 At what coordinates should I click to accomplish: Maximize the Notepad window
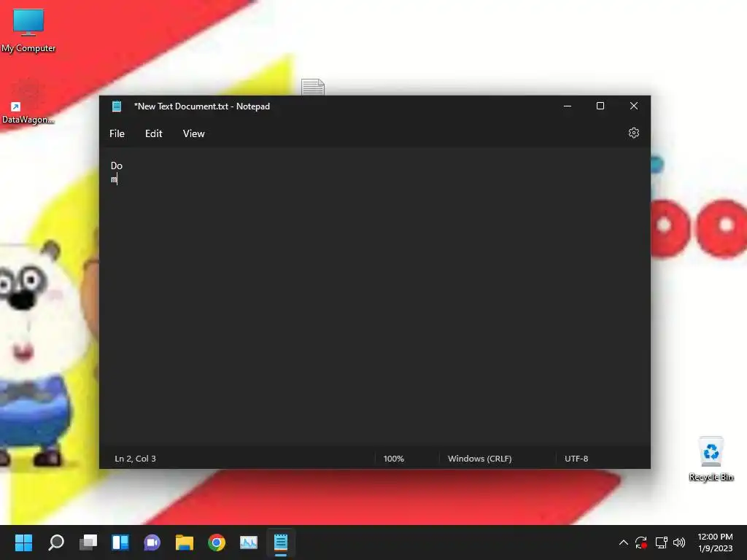pos(600,106)
